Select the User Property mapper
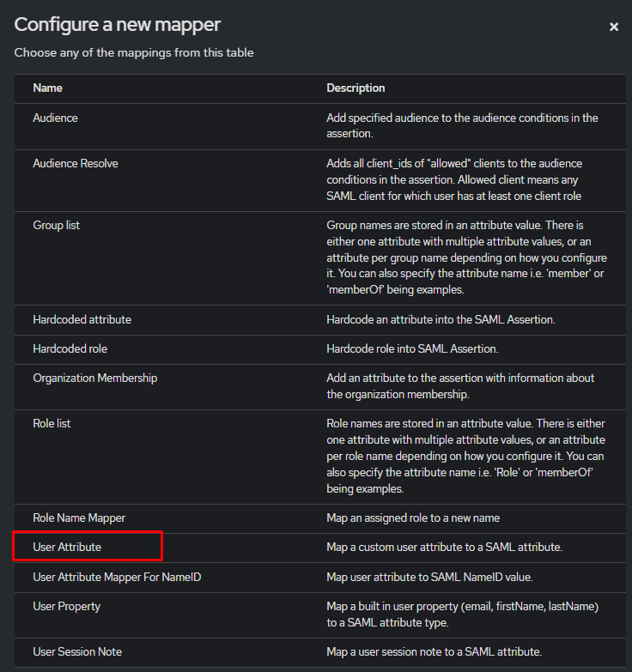Viewport: 632px width, 672px height. pos(66,606)
